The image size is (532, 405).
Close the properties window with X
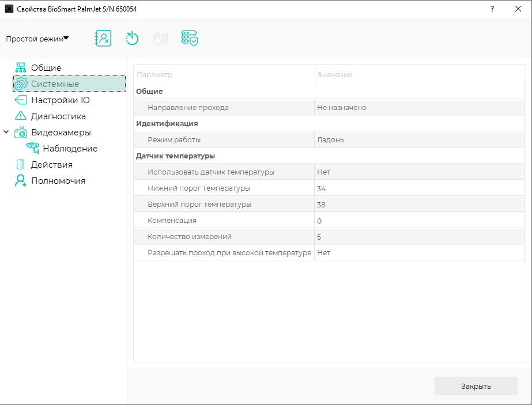(518, 9)
